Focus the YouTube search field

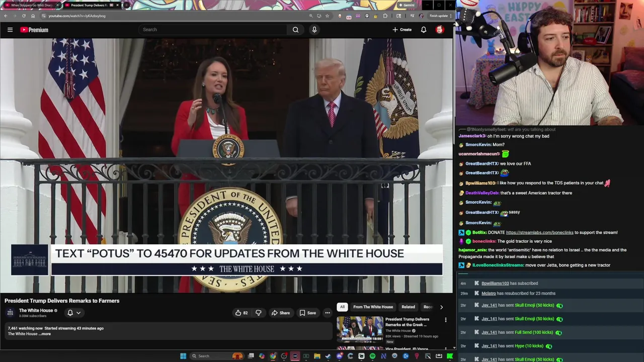(214, 30)
